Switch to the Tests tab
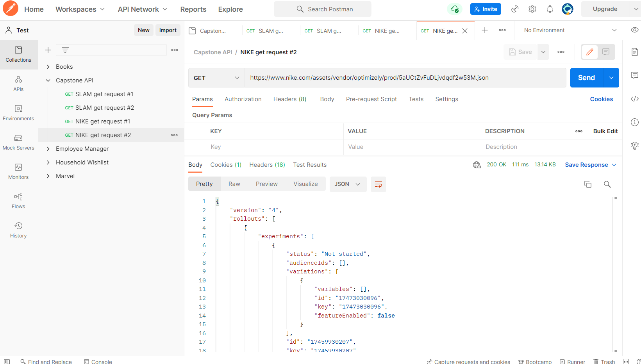This screenshot has height=364, width=641. pyautogui.click(x=416, y=99)
